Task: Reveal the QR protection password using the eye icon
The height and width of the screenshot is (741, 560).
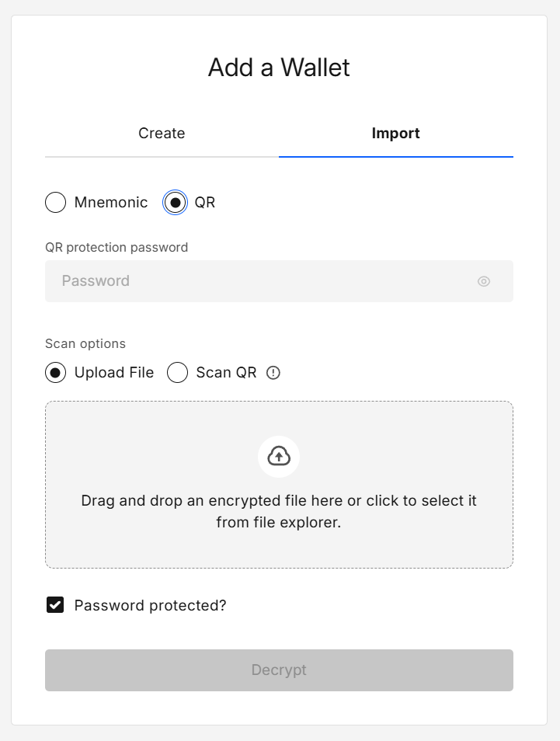Action: click(483, 281)
